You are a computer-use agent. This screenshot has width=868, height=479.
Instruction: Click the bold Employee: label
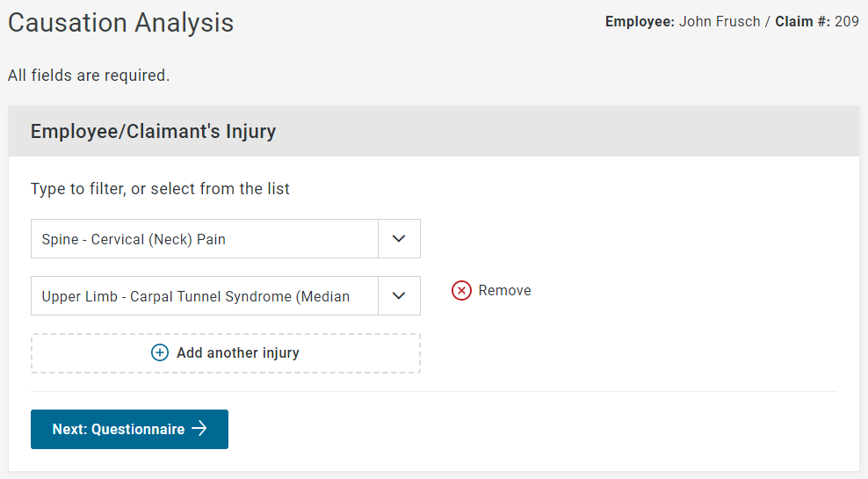[640, 22]
